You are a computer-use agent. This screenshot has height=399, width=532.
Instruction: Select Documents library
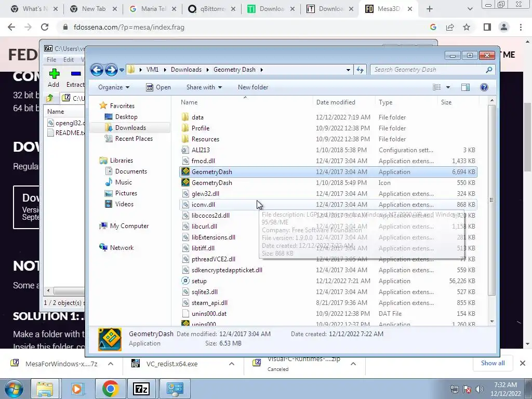130,171
